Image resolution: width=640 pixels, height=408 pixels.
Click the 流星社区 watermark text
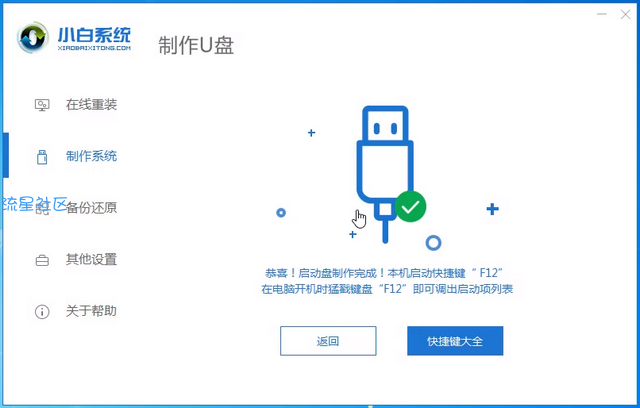pyautogui.click(x=35, y=204)
